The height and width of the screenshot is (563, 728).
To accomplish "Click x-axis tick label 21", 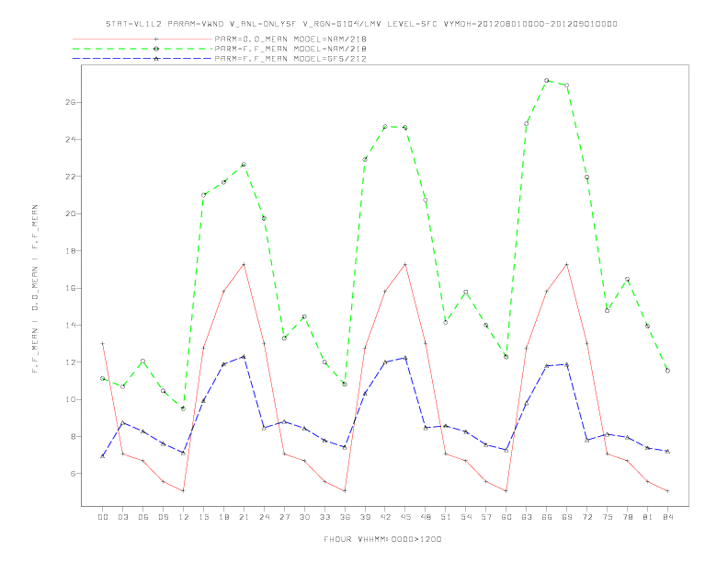I will pyautogui.click(x=244, y=517).
